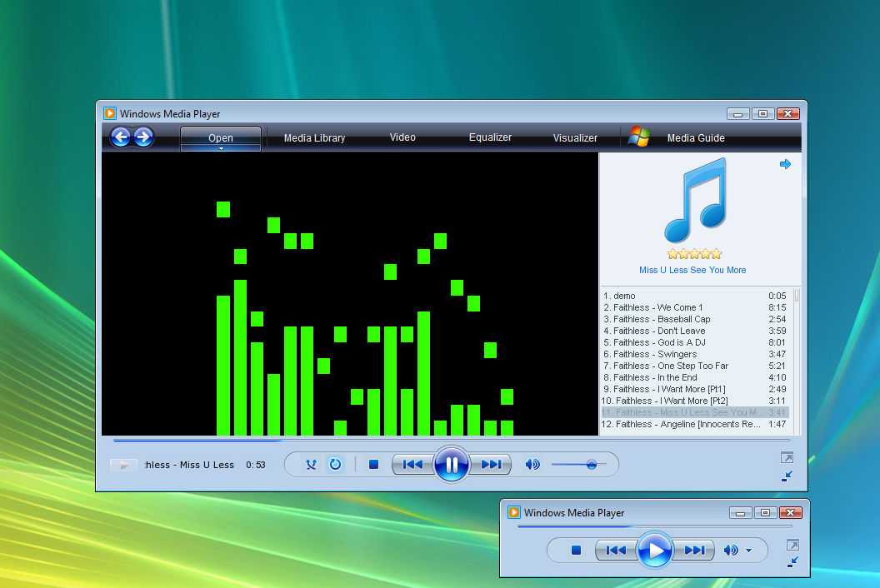Screen dimensions: 880x588
Task: Toggle shuffle in the main player
Action: pos(311,465)
